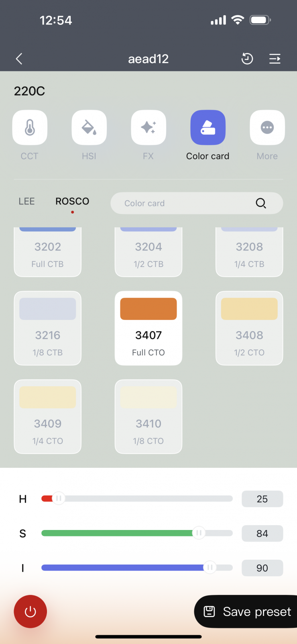This screenshot has width=297, height=644.
Task: Select the Color card mode icon
Action: click(208, 128)
